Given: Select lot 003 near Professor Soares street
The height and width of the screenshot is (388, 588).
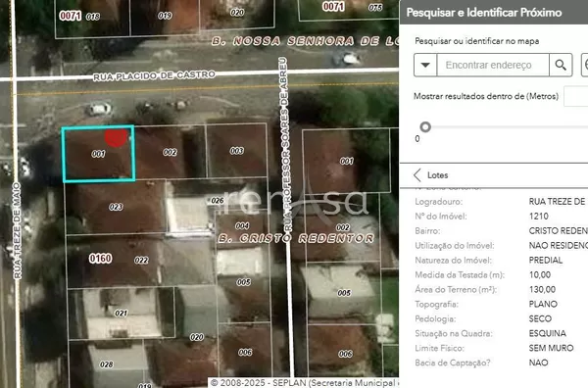Looking at the screenshot, I should pos(236,150).
